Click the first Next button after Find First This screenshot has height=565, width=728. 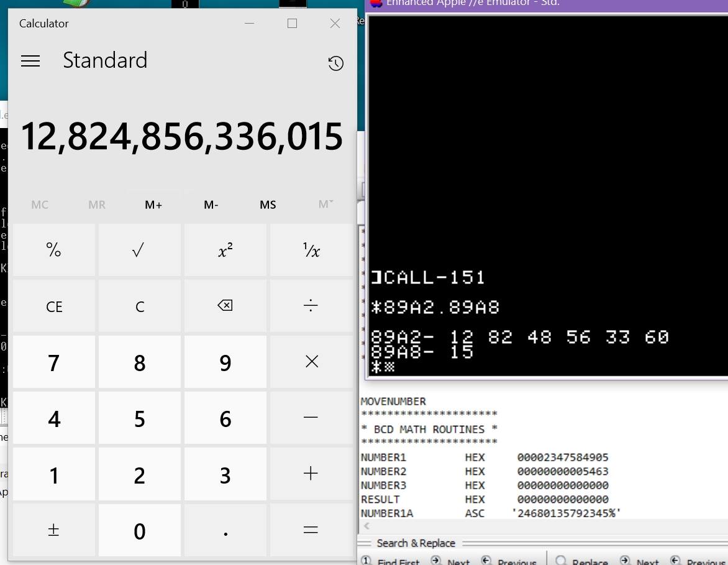click(x=450, y=561)
